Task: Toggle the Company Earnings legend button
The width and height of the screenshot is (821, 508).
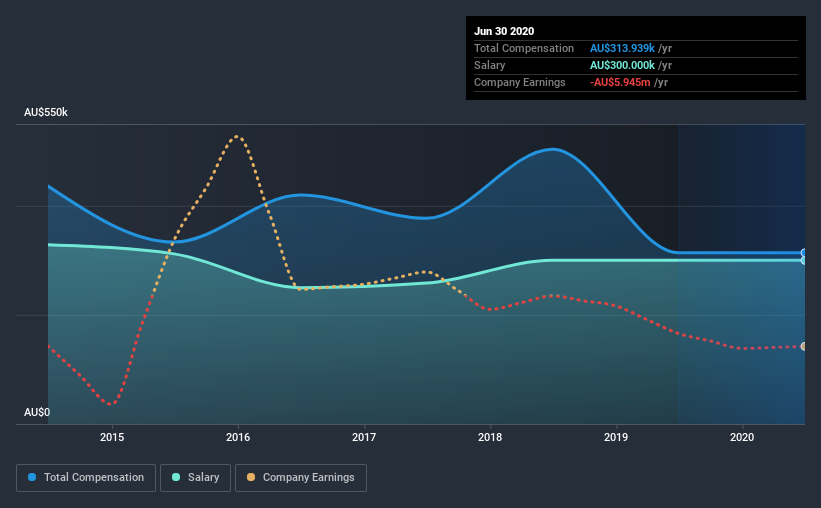Action: click(x=301, y=478)
